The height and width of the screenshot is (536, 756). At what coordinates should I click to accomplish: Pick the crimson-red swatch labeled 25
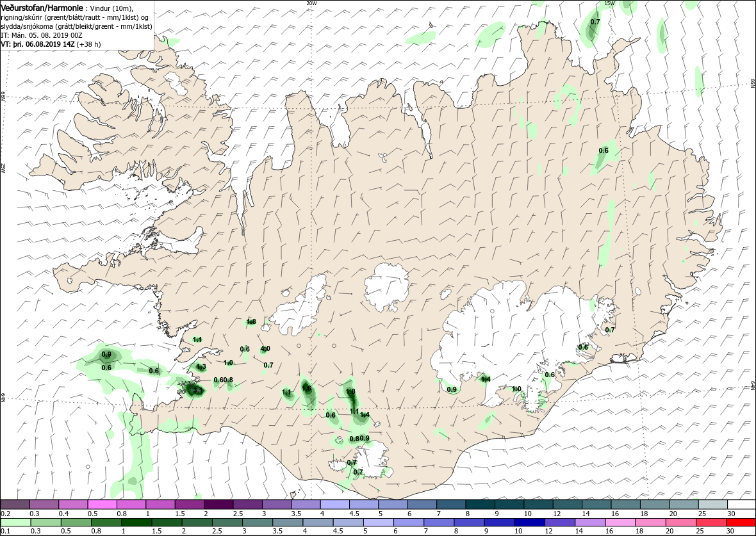pyautogui.click(x=711, y=523)
